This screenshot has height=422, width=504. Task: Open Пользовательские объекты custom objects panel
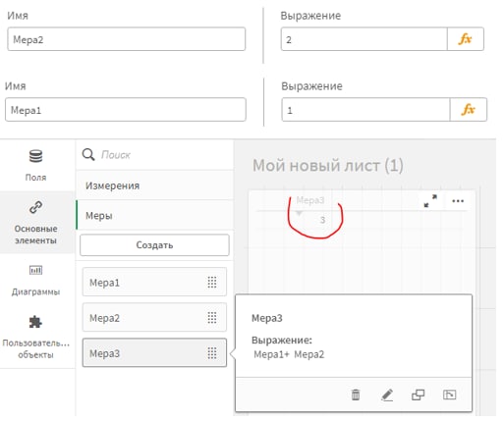point(35,337)
